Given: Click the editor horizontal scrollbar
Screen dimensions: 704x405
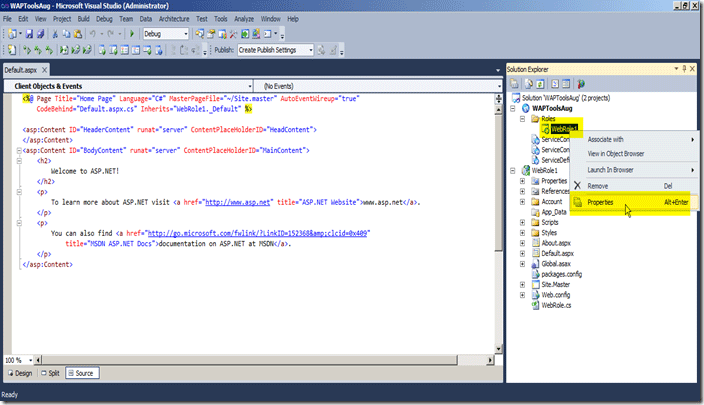Looking at the screenshot, I should (250, 360).
